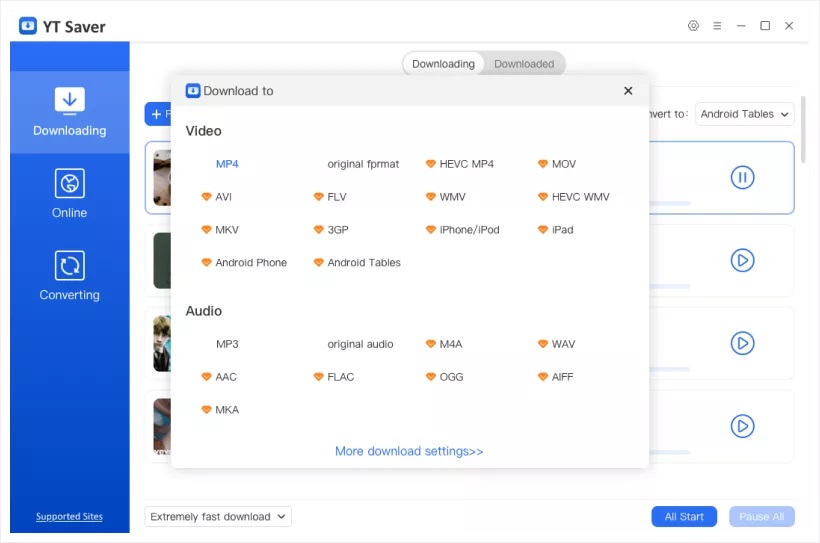Choose MKV video format
820x543 pixels.
click(220, 230)
